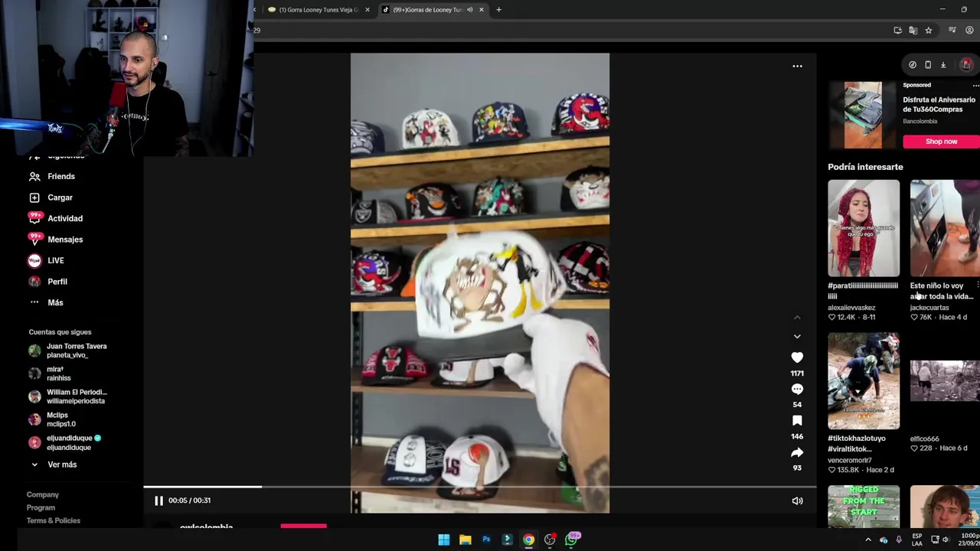Close the TikTok Gorras tab
This screenshot has height=551, width=980.
click(x=482, y=10)
